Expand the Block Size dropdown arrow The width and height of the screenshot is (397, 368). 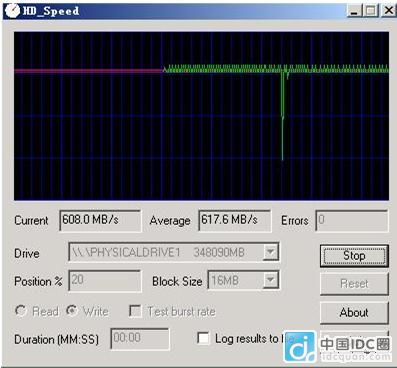[x=271, y=280]
